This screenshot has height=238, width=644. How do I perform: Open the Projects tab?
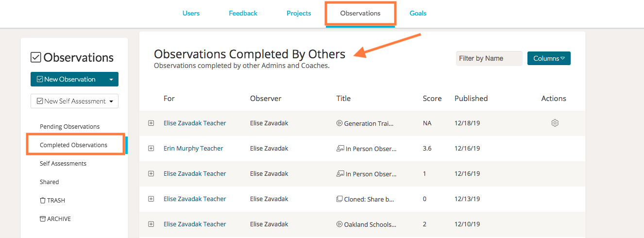click(299, 13)
